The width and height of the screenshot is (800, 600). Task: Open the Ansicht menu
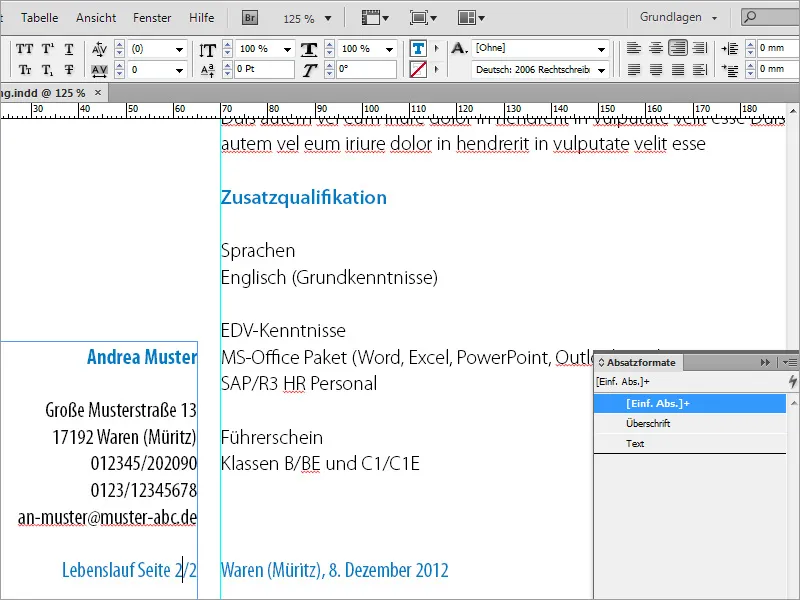[96, 18]
